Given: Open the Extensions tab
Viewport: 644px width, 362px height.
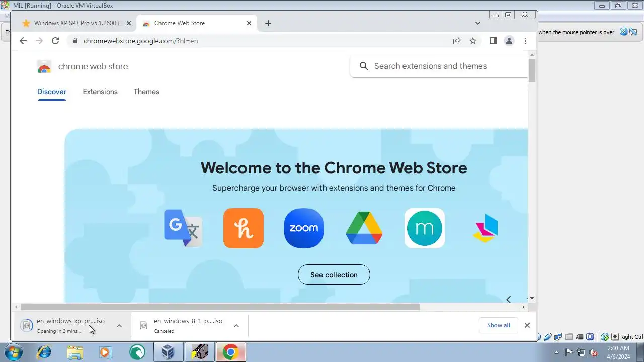Looking at the screenshot, I should point(100,92).
